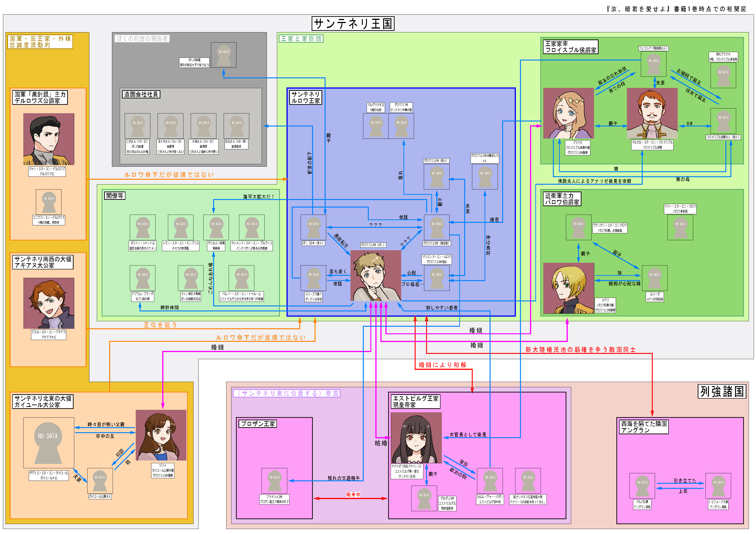756x534 pixels.
Task: Select the blonde メアリ portrait
Action: tap(568, 288)
